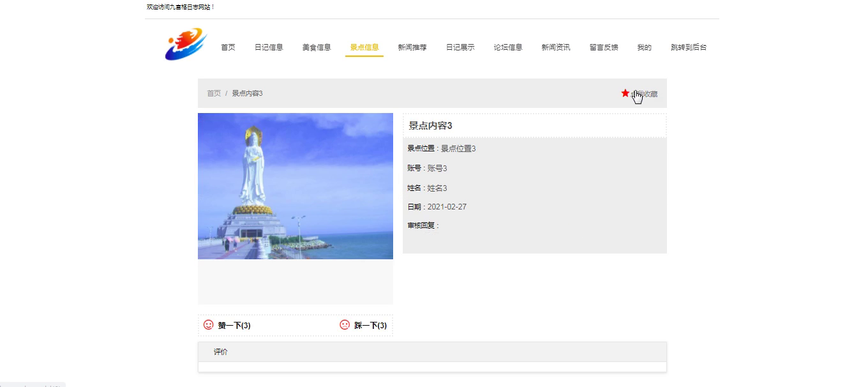The height and width of the screenshot is (387, 868).
Task: Click the frowning face dislike icon
Action: coord(345,325)
